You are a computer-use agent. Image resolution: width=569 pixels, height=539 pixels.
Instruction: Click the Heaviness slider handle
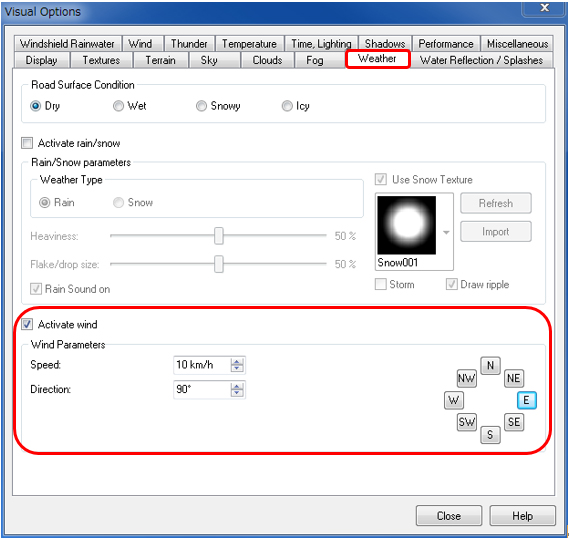tap(219, 236)
